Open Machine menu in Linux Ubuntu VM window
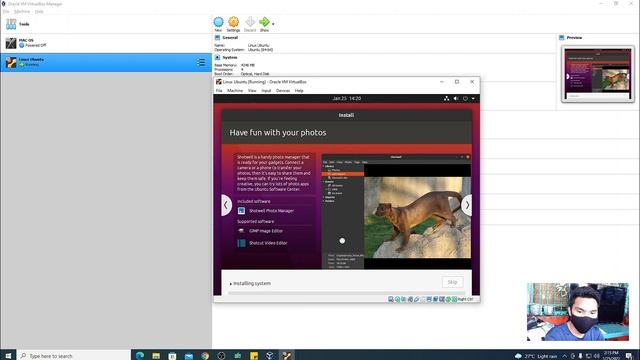640x360 pixels. (235, 91)
